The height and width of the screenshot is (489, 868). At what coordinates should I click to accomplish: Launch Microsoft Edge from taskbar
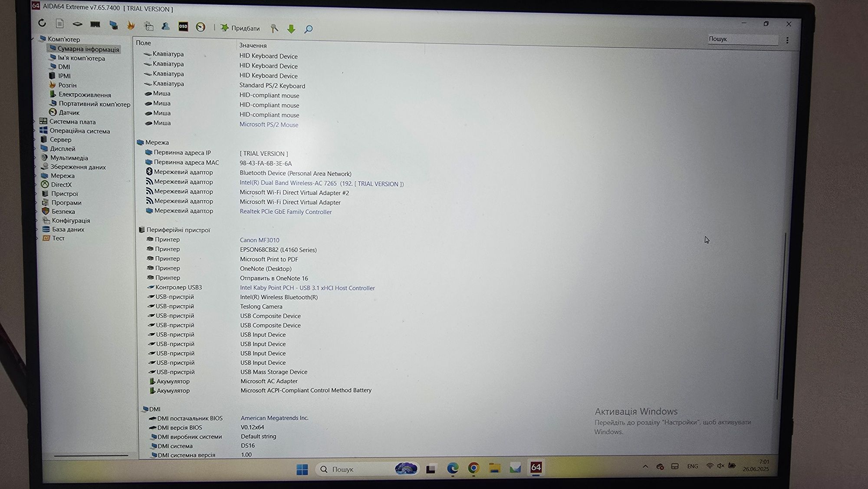(453, 468)
